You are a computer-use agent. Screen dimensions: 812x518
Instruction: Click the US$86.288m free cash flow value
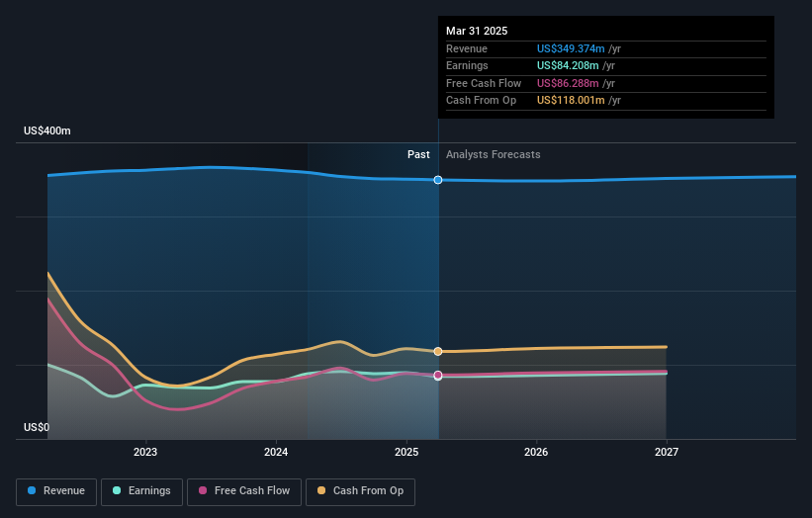click(568, 83)
